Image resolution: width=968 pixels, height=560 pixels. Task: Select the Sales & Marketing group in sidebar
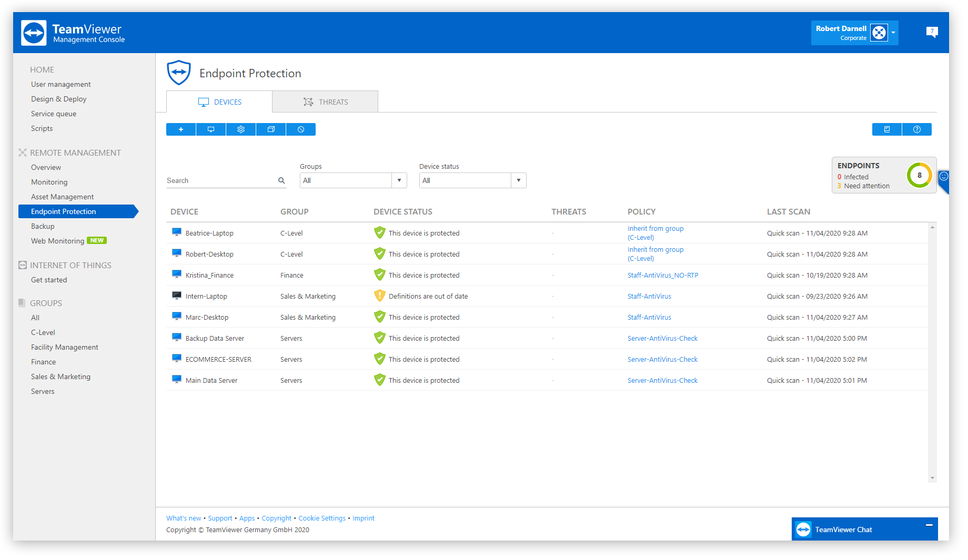[60, 376]
